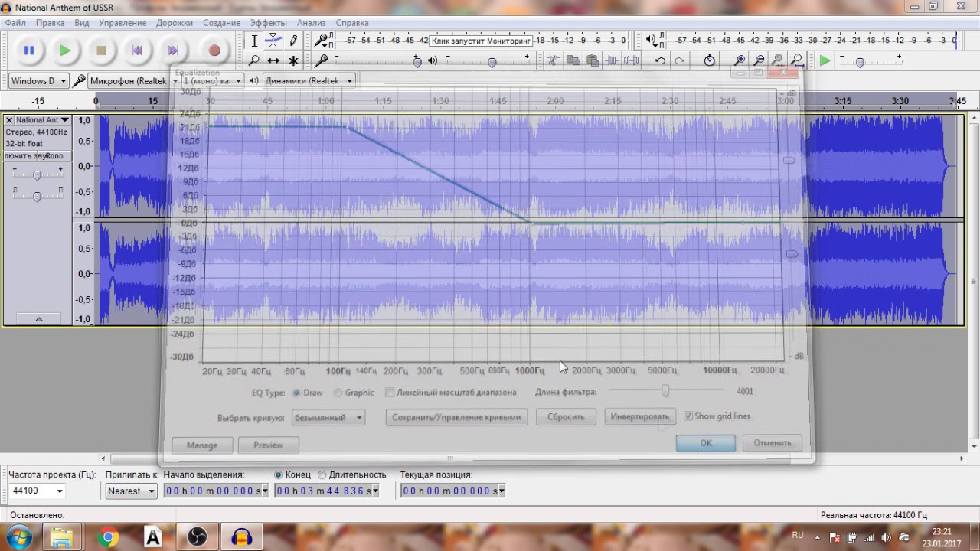980x551 pixels.
Task: Open the Управление menu
Action: (x=122, y=23)
